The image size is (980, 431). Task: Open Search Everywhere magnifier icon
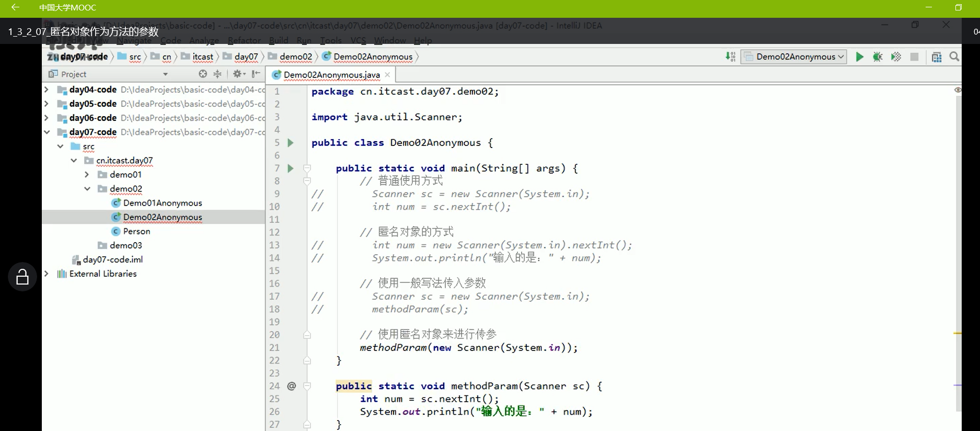[954, 56]
